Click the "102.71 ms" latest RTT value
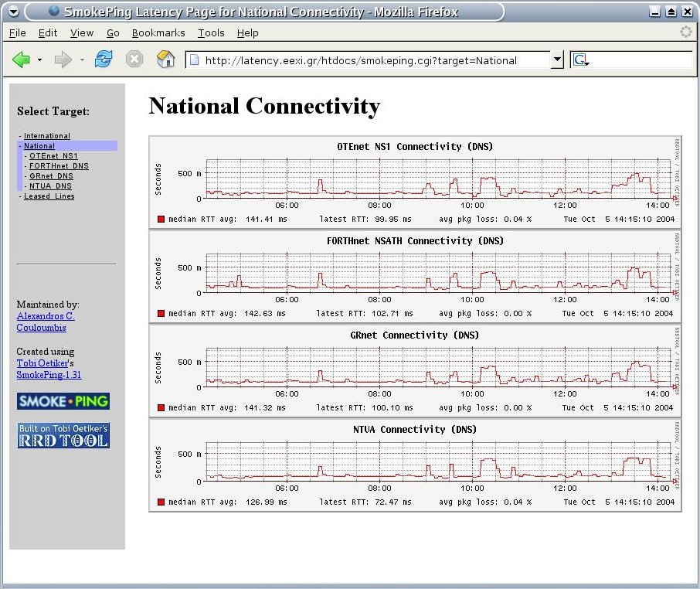 [392, 314]
